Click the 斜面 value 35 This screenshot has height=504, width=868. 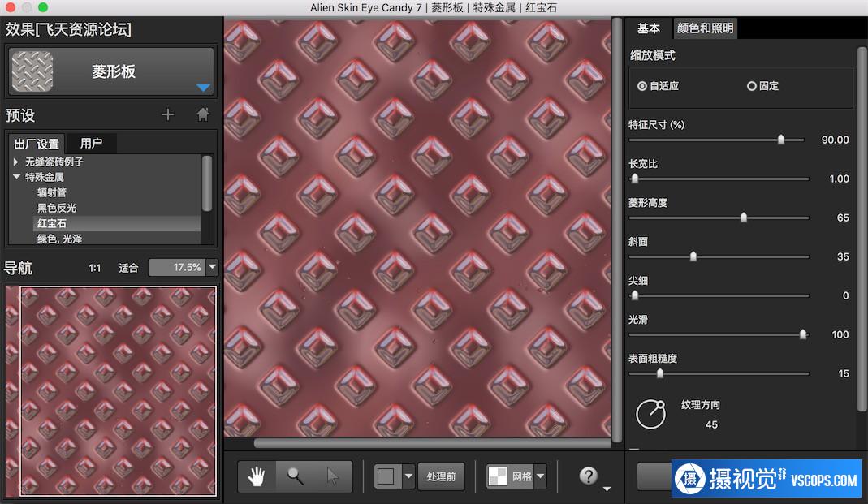point(843,256)
